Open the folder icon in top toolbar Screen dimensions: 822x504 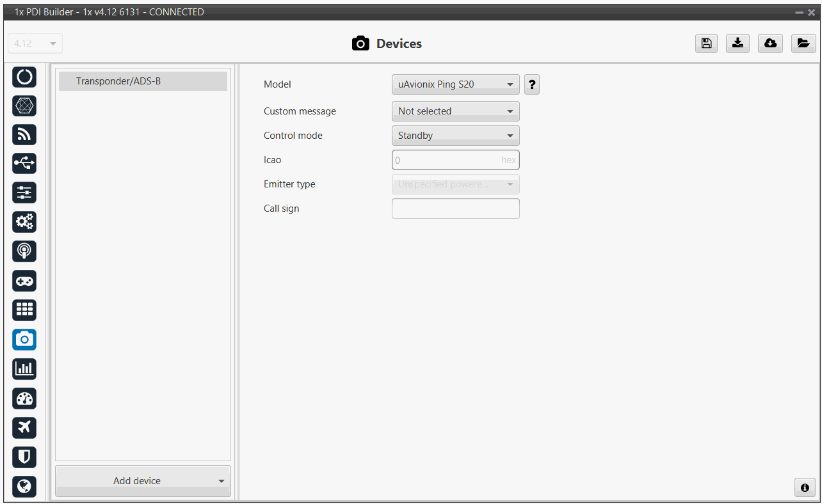point(803,43)
